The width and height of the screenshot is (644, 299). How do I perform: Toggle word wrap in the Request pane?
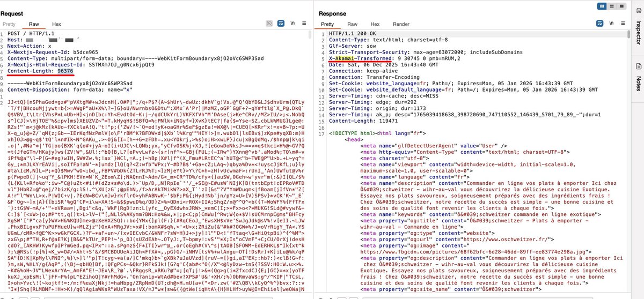pos(281,24)
